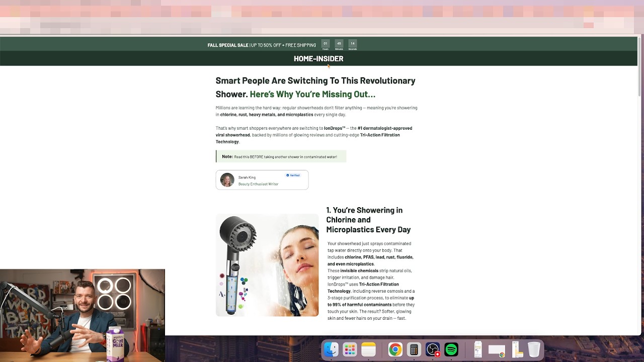Launch the Notes app from dock

pos(368,349)
